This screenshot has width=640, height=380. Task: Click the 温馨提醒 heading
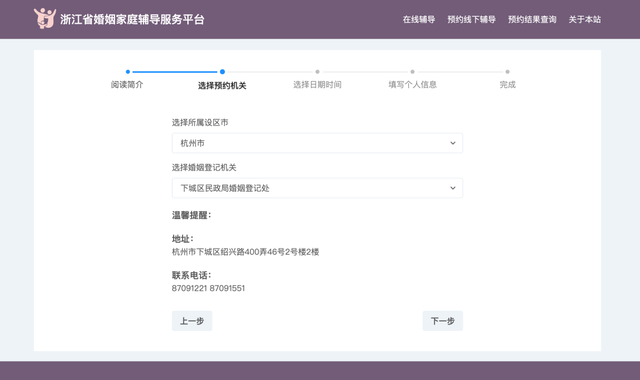click(x=191, y=215)
